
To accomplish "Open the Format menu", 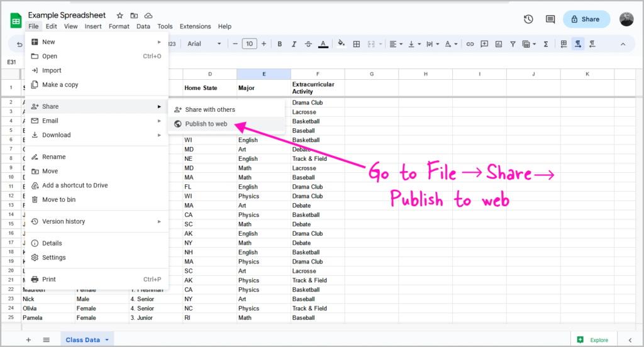I will (x=119, y=26).
